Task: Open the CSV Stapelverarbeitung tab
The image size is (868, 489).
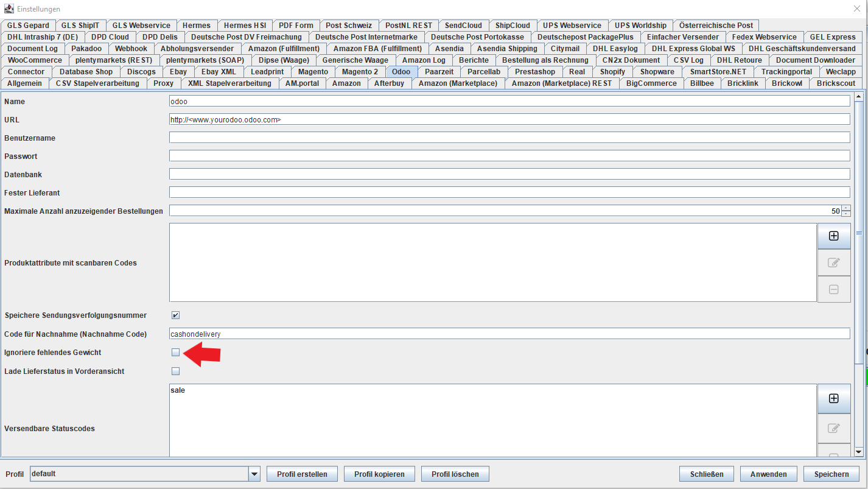Action: 97,83
